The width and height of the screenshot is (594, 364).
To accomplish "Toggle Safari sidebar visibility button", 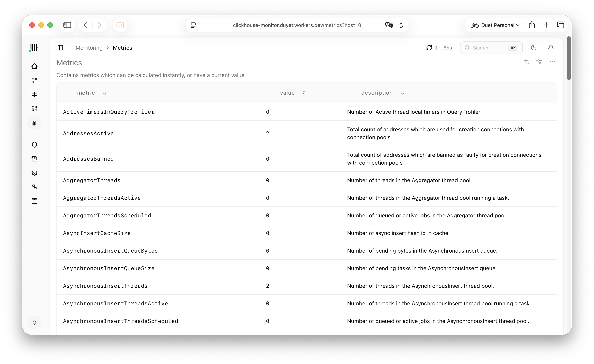I will click(x=67, y=25).
